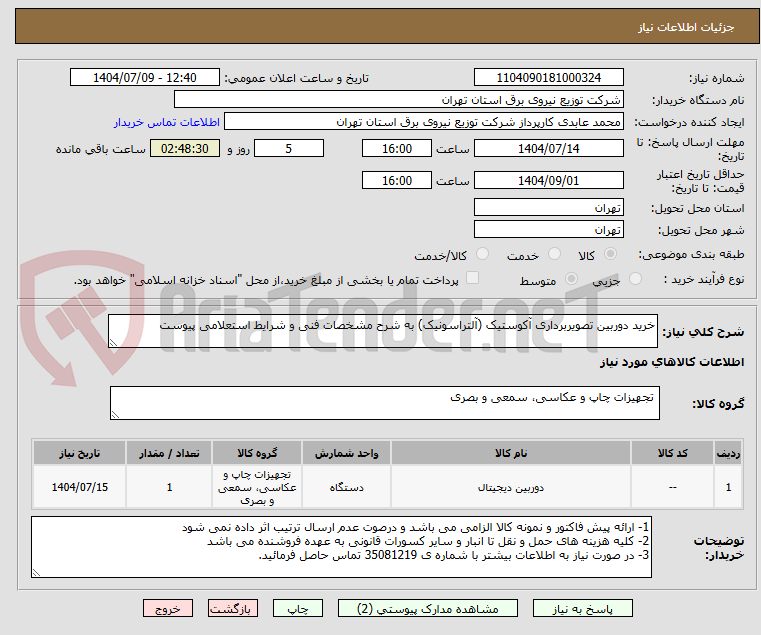Click the پاسخ به نیاز button
761x635 pixels.
click(x=582, y=608)
